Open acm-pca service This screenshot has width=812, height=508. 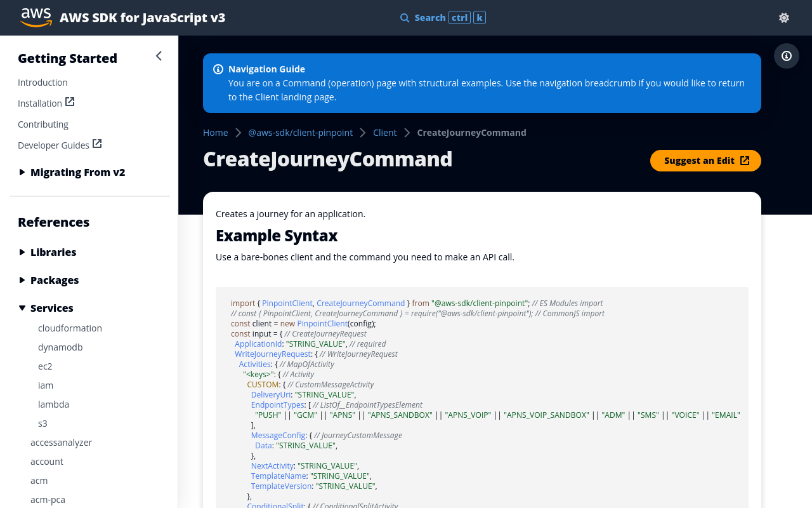[x=48, y=500]
